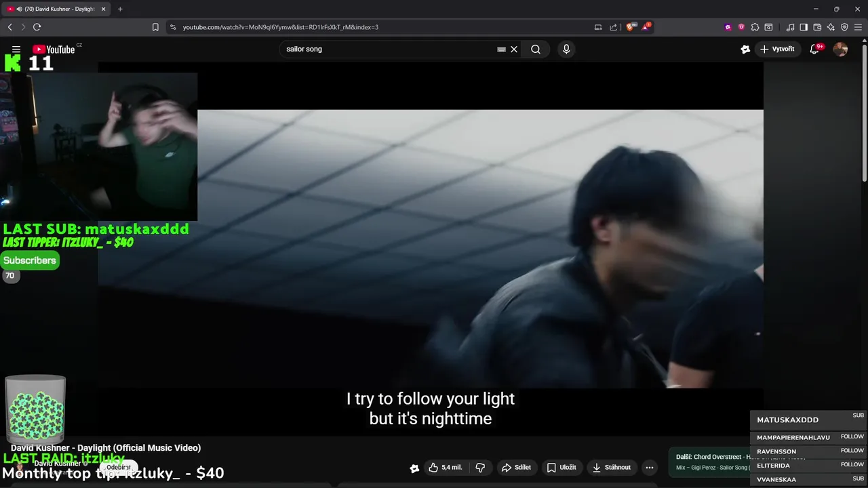Click the Sdílet share button
Viewport: 868px width, 488px height.
(516, 468)
